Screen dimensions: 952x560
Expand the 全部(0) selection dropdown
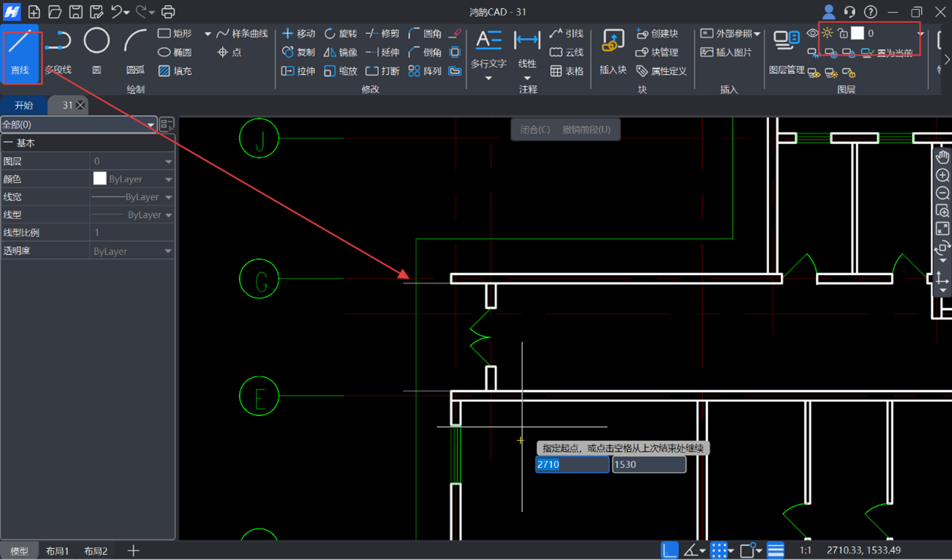pyautogui.click(x=151, y=124)
